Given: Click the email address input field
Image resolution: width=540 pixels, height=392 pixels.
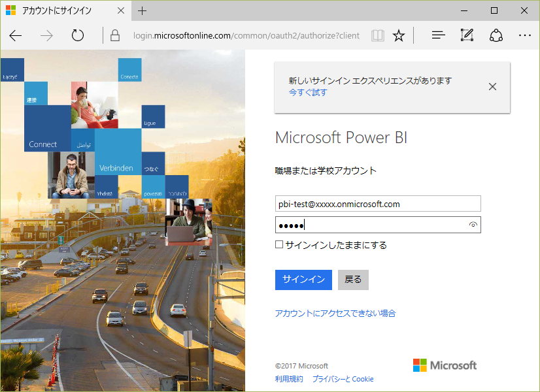Looking at the screenshot, I should click(378, 204).
